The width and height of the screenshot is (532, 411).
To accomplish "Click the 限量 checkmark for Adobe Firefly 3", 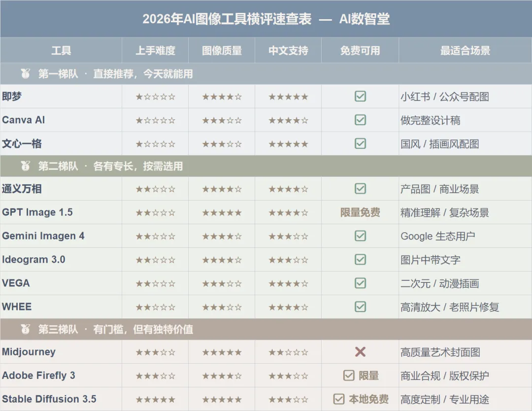I will [x=349, y=376].
